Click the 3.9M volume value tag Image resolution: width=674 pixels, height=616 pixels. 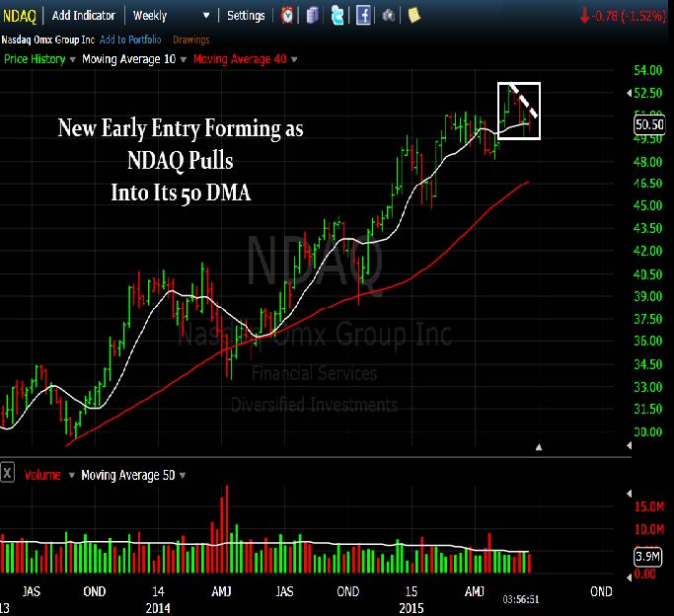[647, 557]
